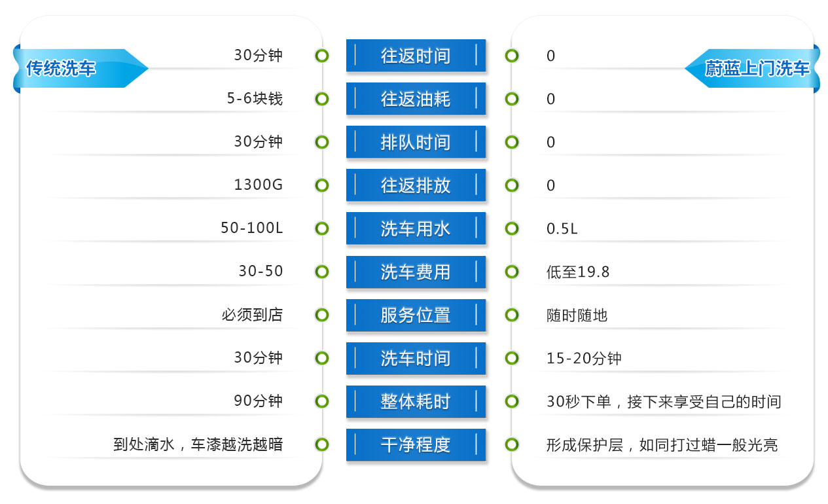
Task: Select the 往返排放 blue label
Action: pyautogui.click(x=416, y=185)
